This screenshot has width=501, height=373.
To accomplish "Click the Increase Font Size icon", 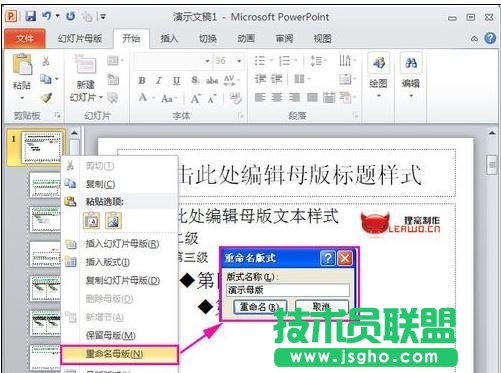I will point(195,98).
